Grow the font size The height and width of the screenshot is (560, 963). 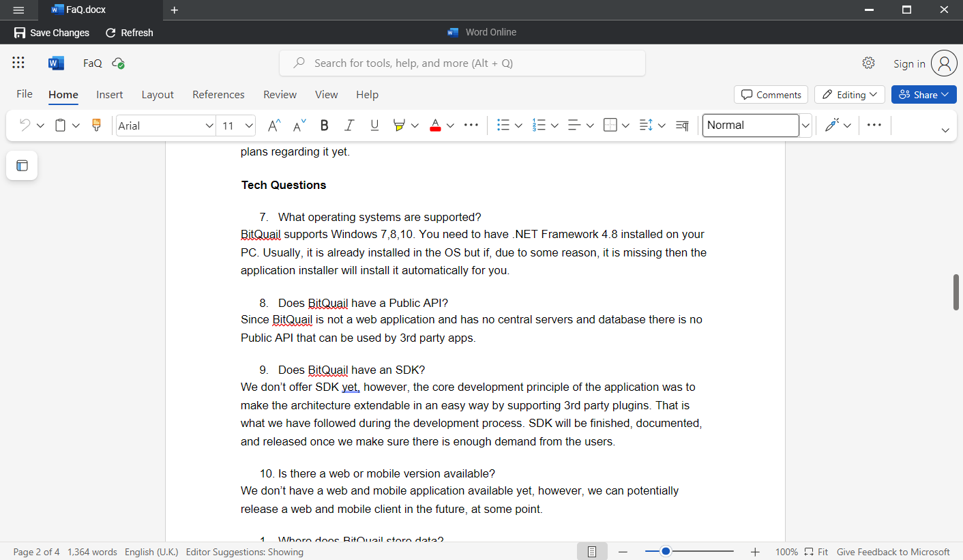click(274, 125)
